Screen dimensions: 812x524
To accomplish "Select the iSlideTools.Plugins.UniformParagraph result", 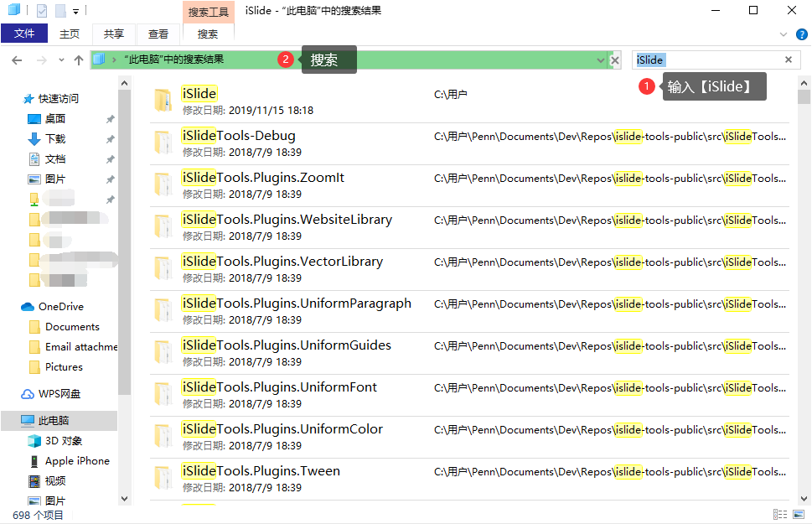I will tap(469, 312).
